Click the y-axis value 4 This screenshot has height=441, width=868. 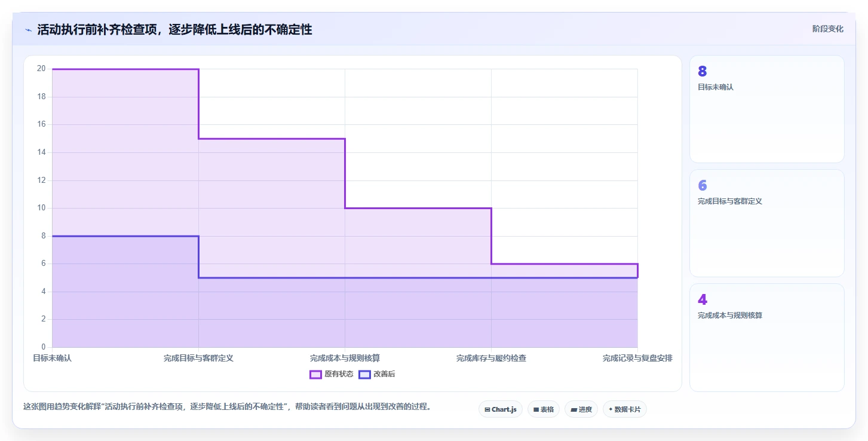43,292
